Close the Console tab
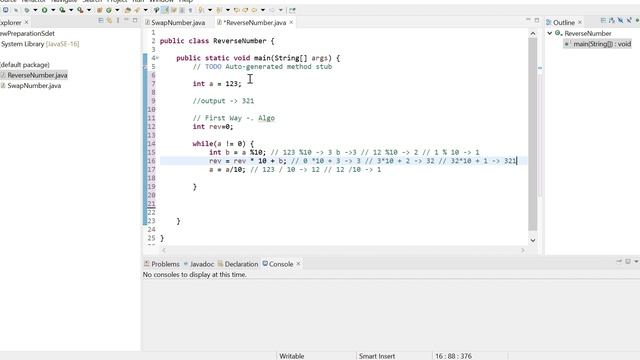This screenshot has width=640, height=360. [298, 264]
